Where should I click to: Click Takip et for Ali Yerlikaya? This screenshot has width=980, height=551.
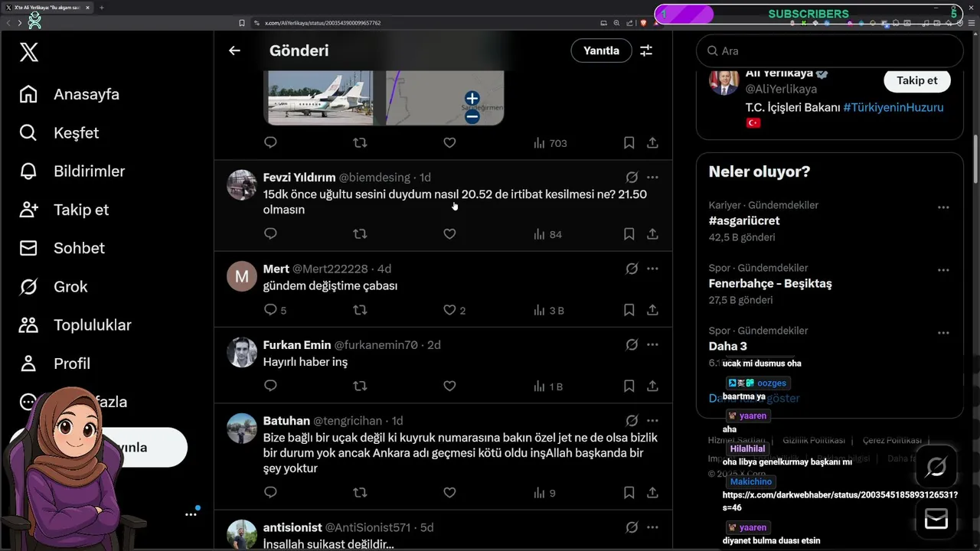coord(916,80)
